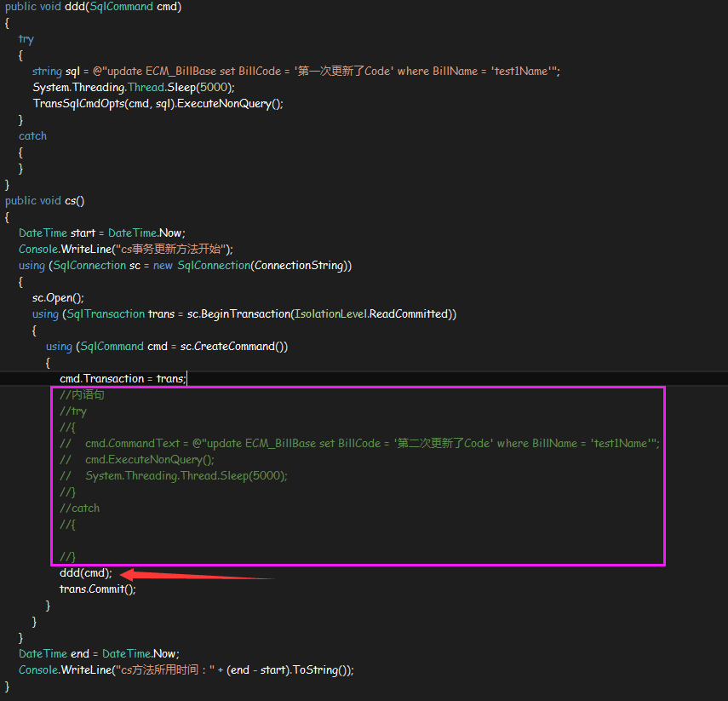Click the commented '//try' line
The width and height of the screenshot is (728, 701).
[73, 411]
